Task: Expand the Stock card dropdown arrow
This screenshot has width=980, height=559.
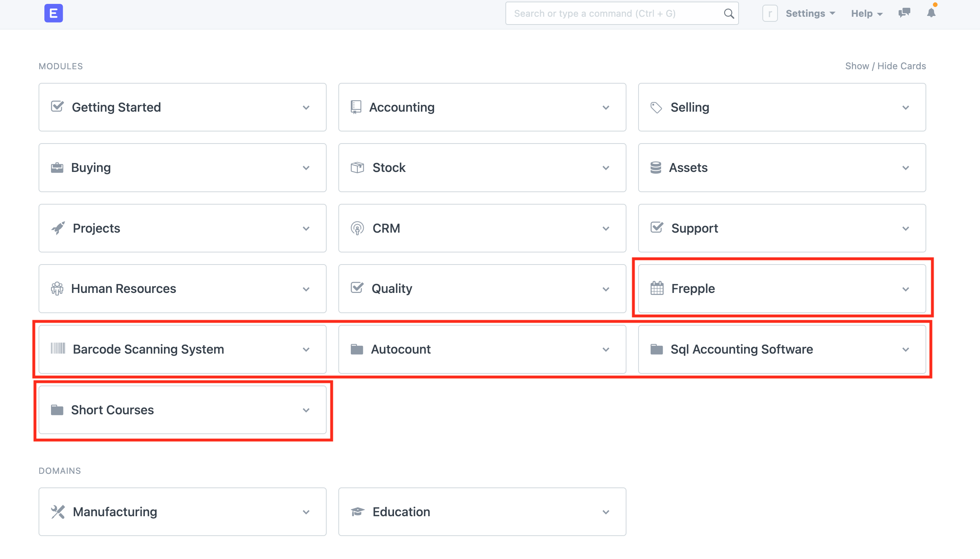Action: tap(606, 168)
